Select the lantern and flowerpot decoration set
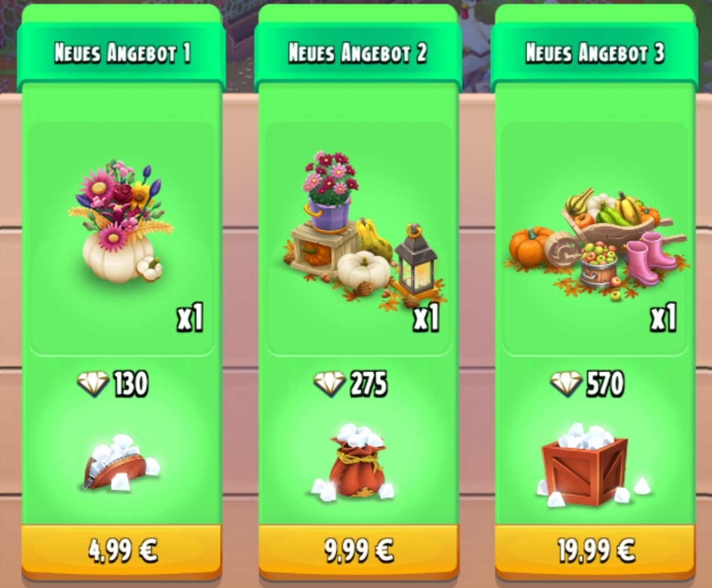Viewport: 712px width, 588px height. (x=363, y=231)
